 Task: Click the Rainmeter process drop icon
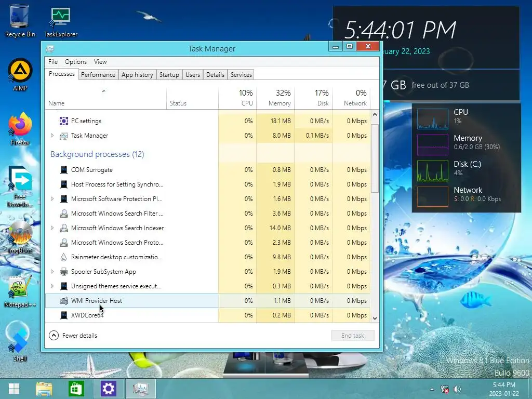pyautogui.click(x=63, y=257)
